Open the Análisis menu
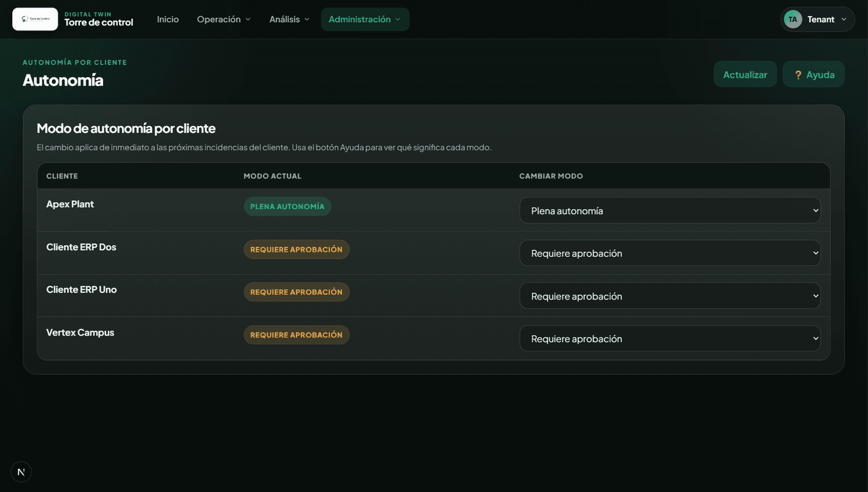 (290, 19)
